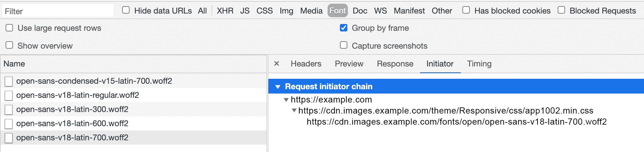This screenshot has height=152, width=644.
Task: Click file icon beside open-sans-condensed-v15-latin-700.woff2
Action: click(x=9, y=81)
